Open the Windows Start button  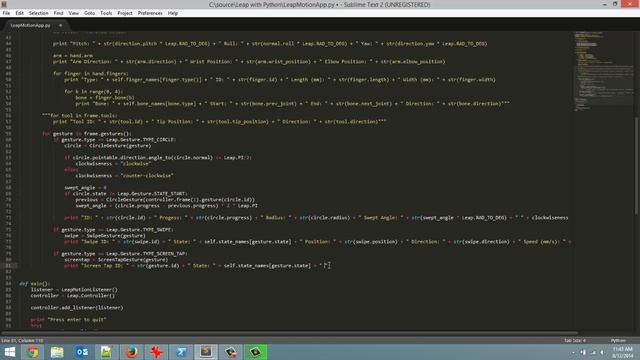(9, 352)
